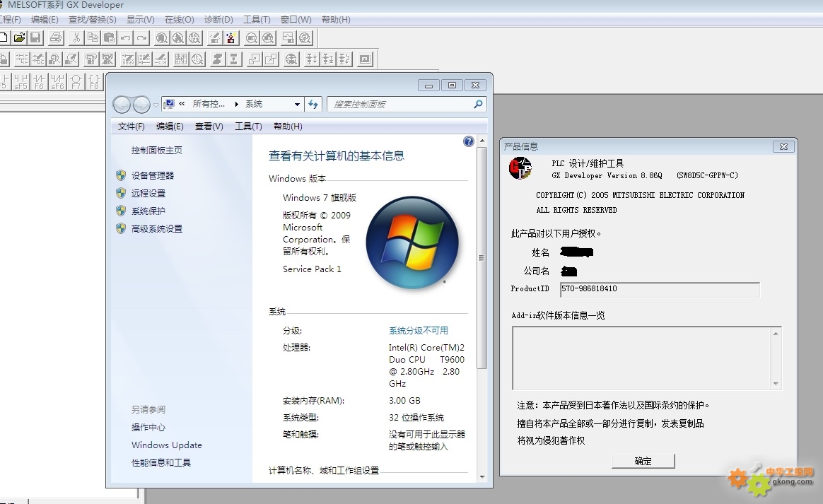Open 查看(V) menu in Control Panel window
Image resolution: width=823 pixels, height=504 pixels.
click(x=209, y=127)
